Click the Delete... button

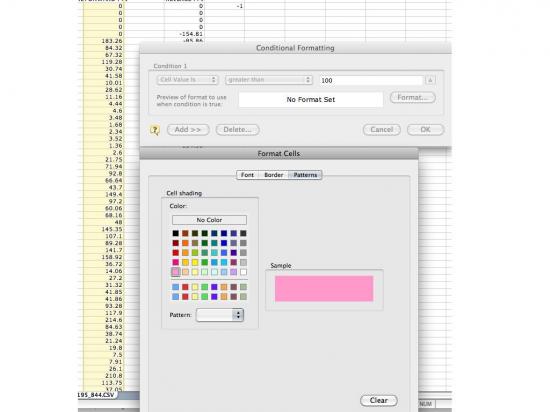click(237, 130)
